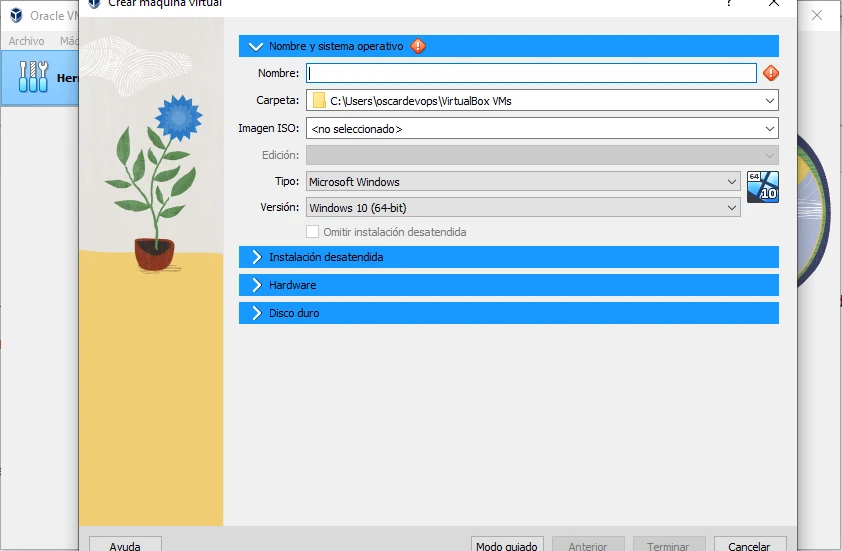This screenshot has height=551, width=842.
Task: Close the Oracle VirtualBox main window
Action: (x=817, y=15)
